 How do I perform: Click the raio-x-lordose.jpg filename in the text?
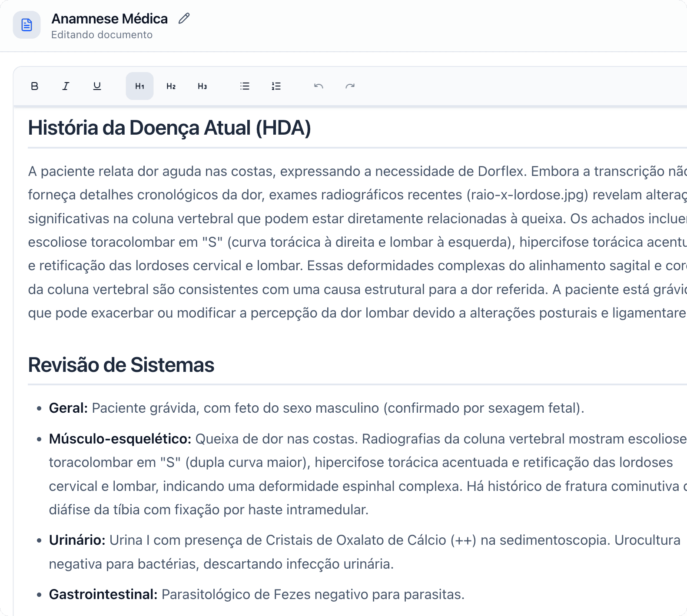pyautogui.click(x=528, y=195)
